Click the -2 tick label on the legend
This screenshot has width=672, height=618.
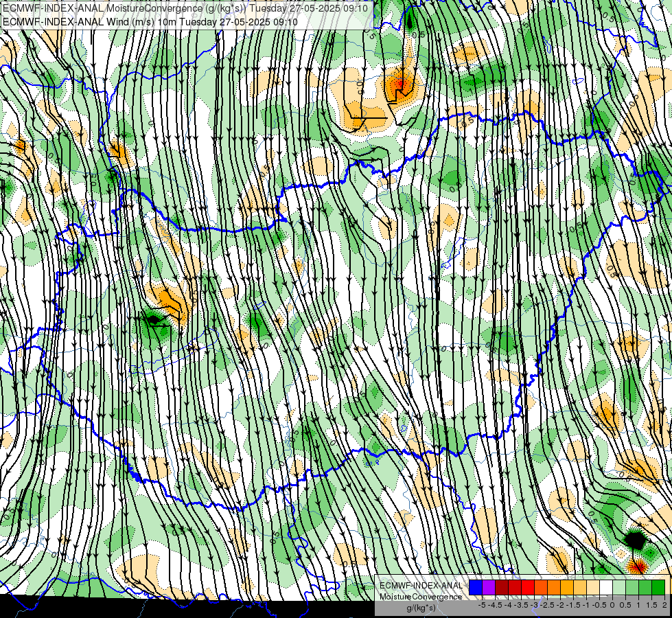pyautogui.click(x=560, y=605)
